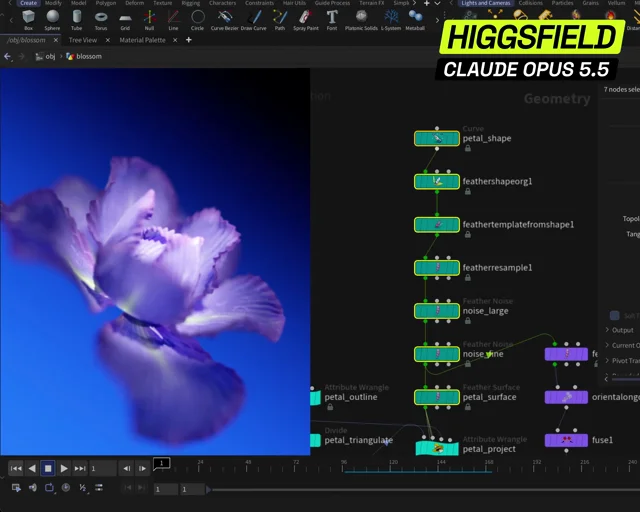Open the blossom path segment menu
Image resolution: width=640 pixels, height=512 pixels.
(84, 56)
